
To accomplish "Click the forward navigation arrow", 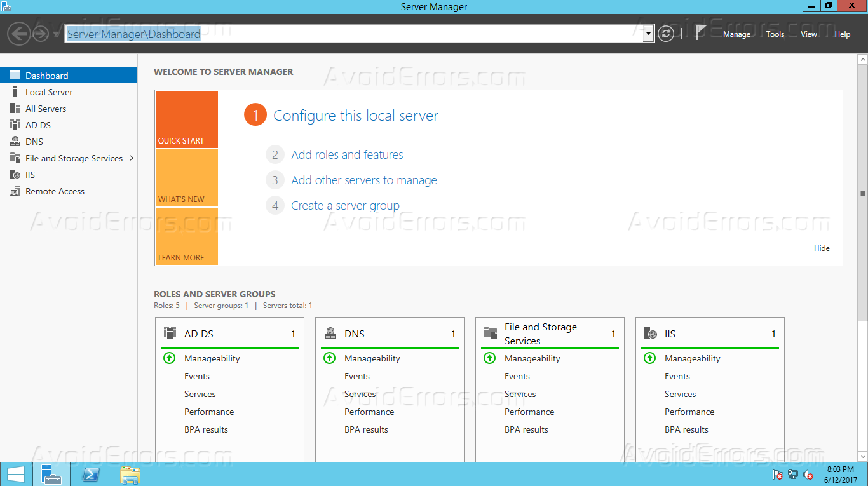I will 41,34.
